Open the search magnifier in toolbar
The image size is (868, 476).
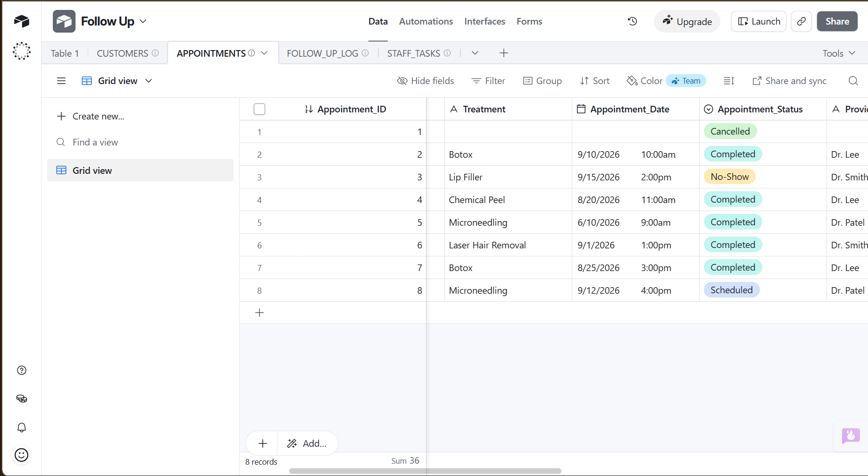(853, 81)
